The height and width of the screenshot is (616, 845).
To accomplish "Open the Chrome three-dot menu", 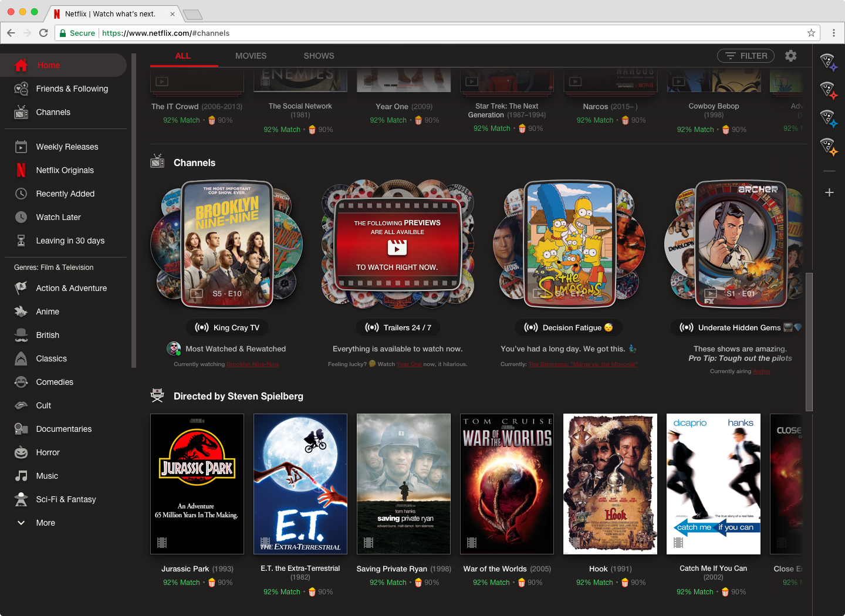I will click(x=833, y=33).
